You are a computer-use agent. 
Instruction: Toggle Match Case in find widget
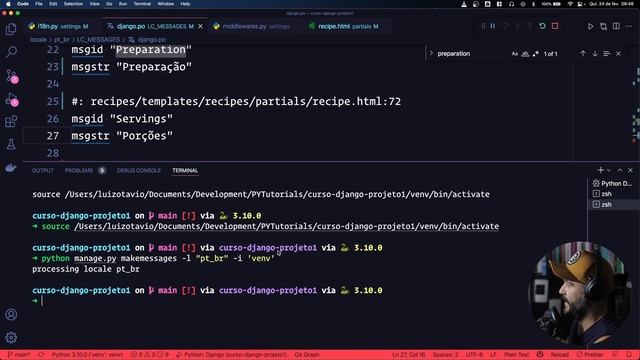(x=515, y=54)
